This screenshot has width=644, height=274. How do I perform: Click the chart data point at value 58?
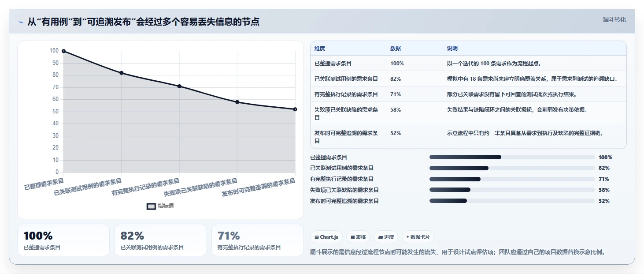tap(237, 102)
